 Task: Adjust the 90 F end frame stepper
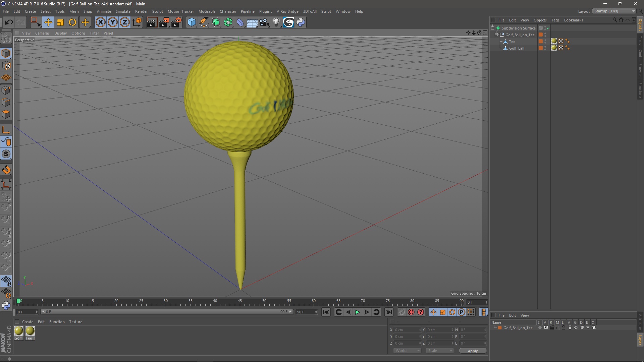coord(316,312)
